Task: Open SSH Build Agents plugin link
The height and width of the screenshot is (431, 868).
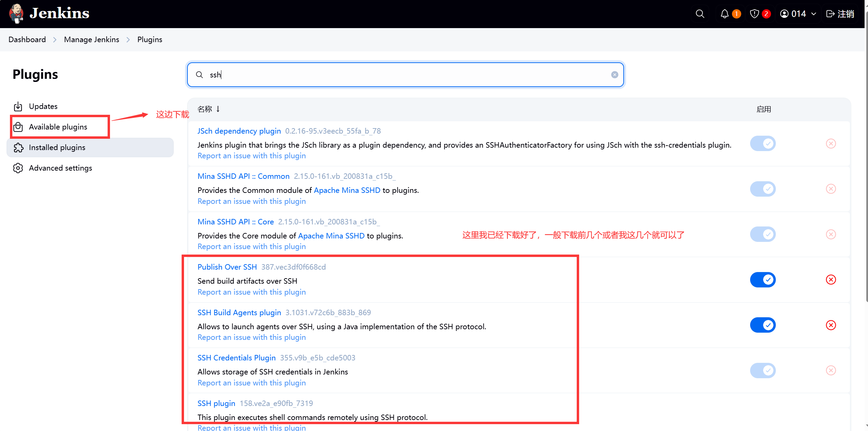Action: [239, 312]
